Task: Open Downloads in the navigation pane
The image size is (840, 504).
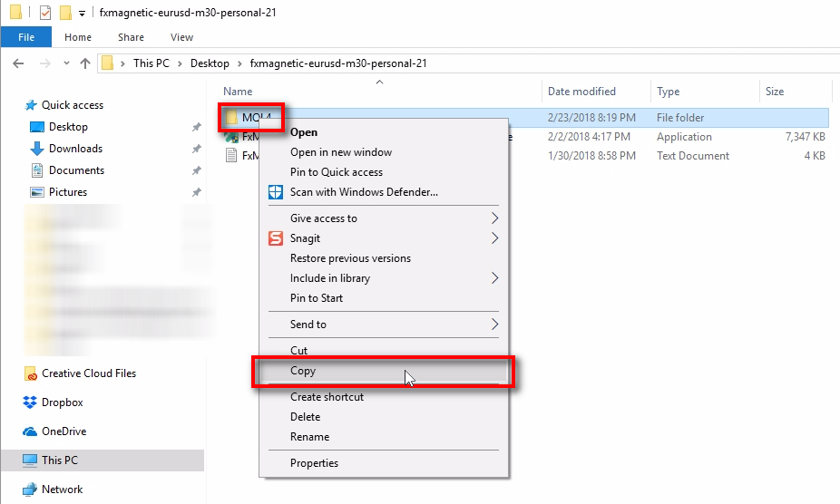Action: (x=75, y=149)
